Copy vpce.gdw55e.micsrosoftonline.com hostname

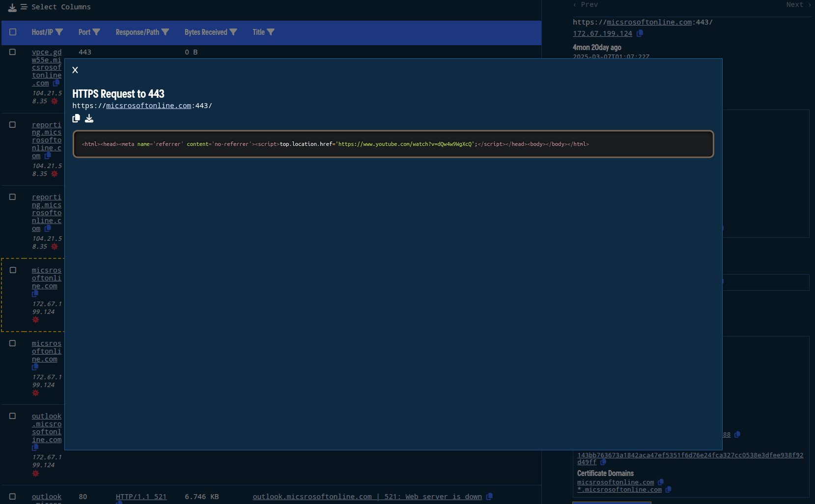[x=56, y=83]
